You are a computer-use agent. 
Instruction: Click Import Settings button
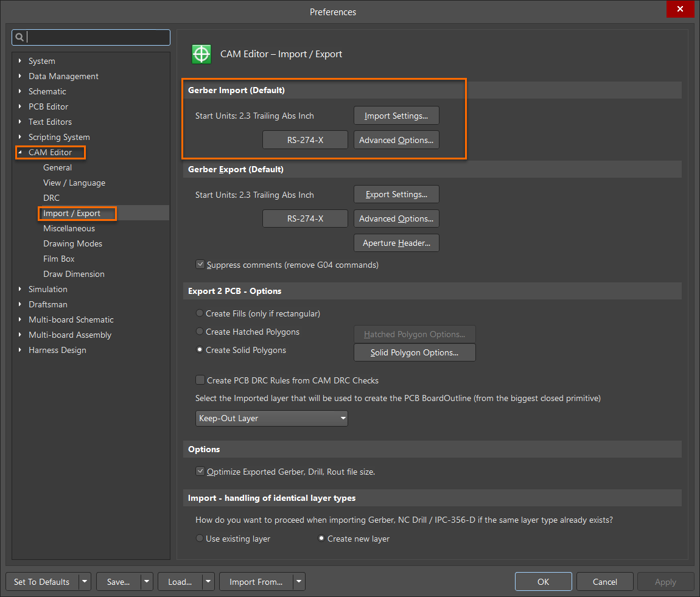396,116
